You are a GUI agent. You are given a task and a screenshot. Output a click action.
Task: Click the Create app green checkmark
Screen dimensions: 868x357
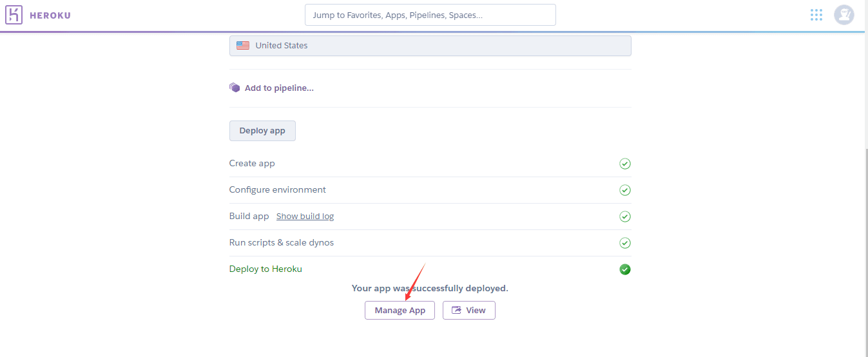click(x=624, y=164)
